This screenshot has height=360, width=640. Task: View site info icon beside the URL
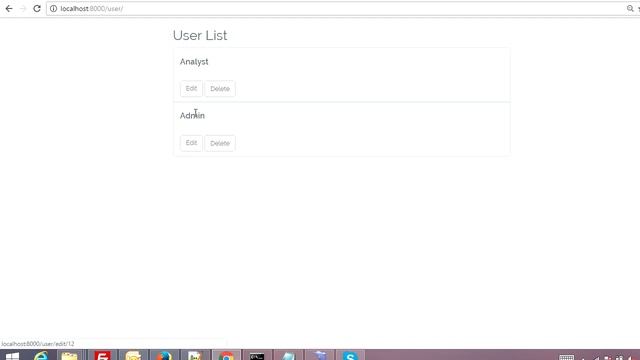point(53,9)
